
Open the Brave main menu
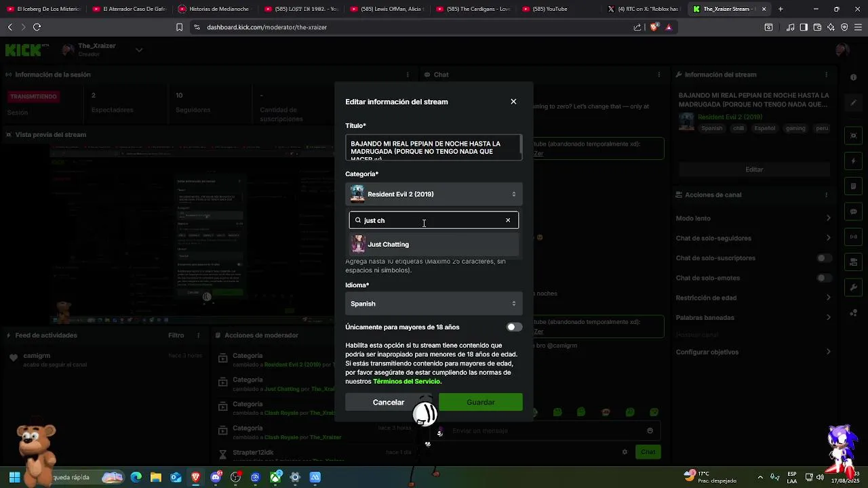tap(858, 27)
